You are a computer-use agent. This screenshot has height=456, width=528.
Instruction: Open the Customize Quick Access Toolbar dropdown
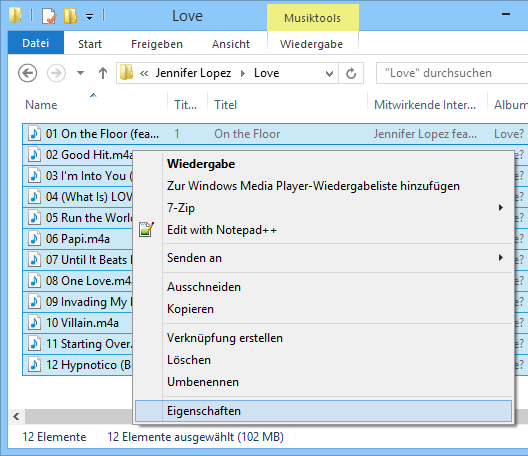click(x=89, y=17)
